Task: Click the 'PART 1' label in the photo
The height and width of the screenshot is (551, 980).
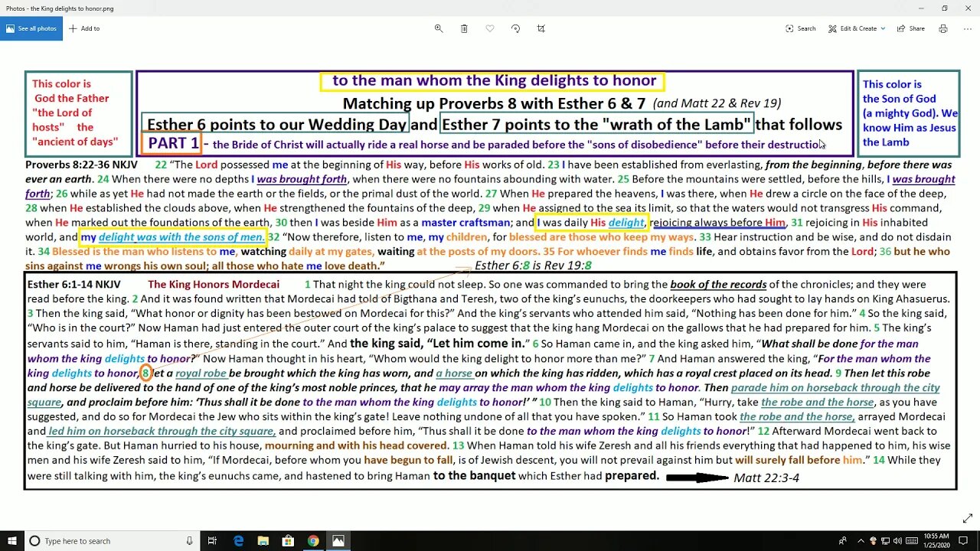Action: click(x=173, y=143)
